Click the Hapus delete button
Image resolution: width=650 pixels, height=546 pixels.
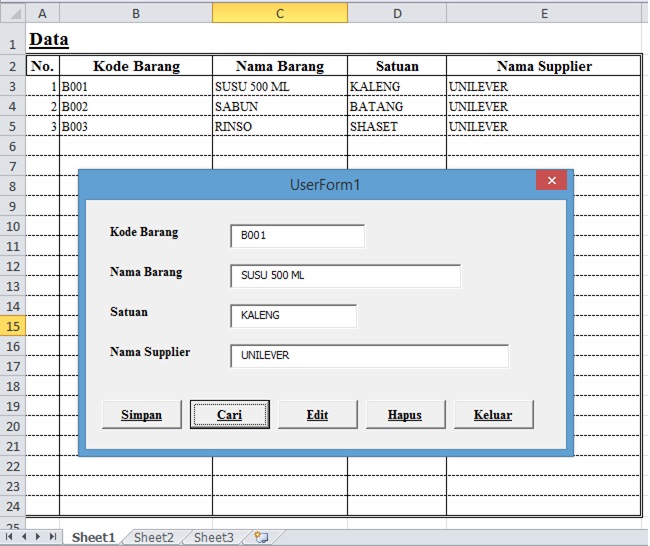click(x=405, y=414)
